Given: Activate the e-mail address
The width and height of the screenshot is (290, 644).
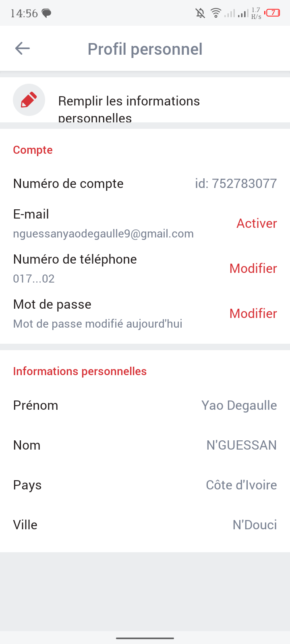Looking at the screenshot, I should click(257, 223).
